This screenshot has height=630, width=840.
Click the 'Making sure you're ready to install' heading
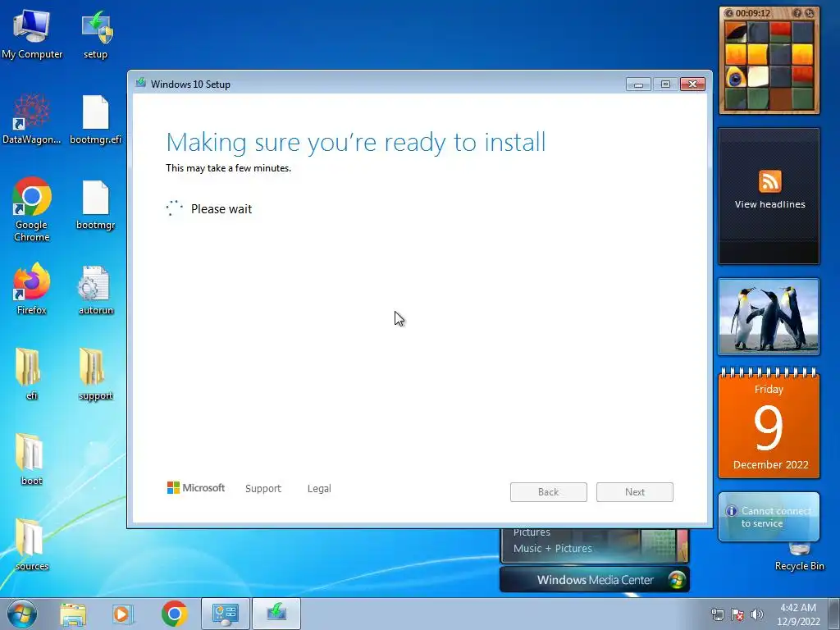pyautogui.click(x=356, y=143)
